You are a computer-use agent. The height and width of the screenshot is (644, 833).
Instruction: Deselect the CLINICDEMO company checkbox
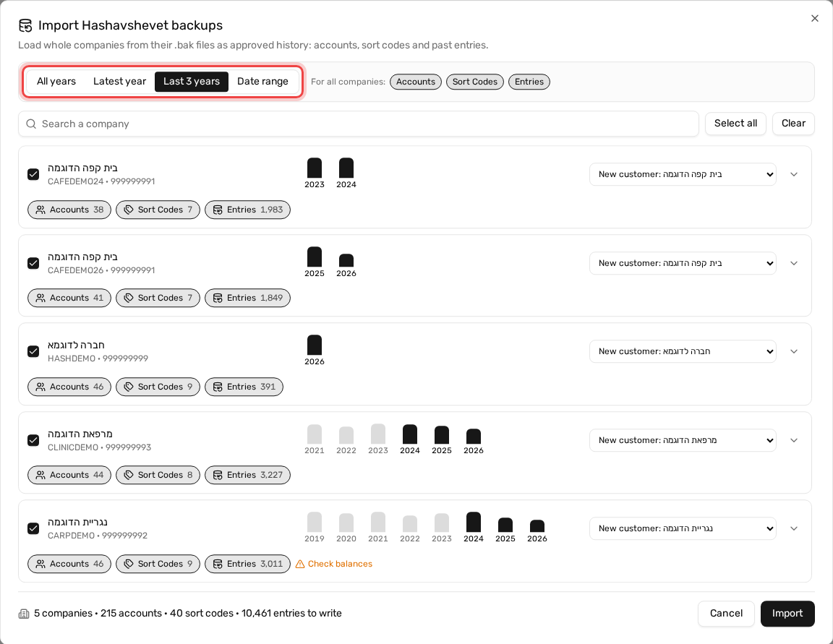[33, 440]
